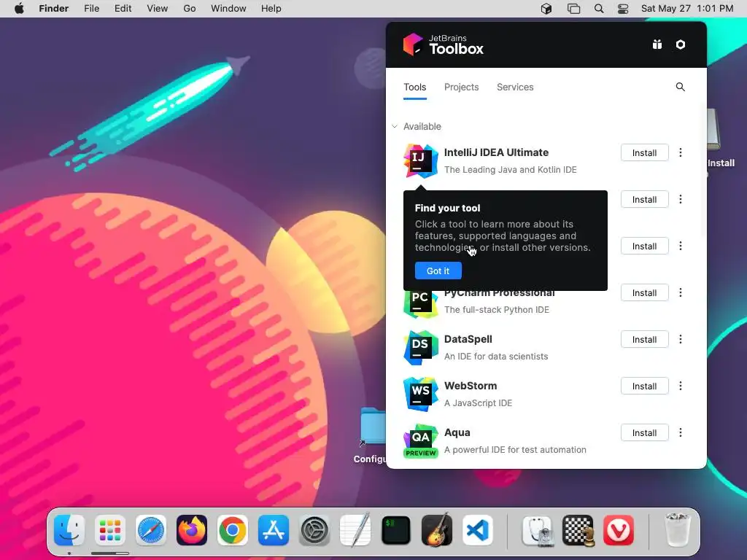
Task: Collapse the Available tools section
Action: point(395,127)
